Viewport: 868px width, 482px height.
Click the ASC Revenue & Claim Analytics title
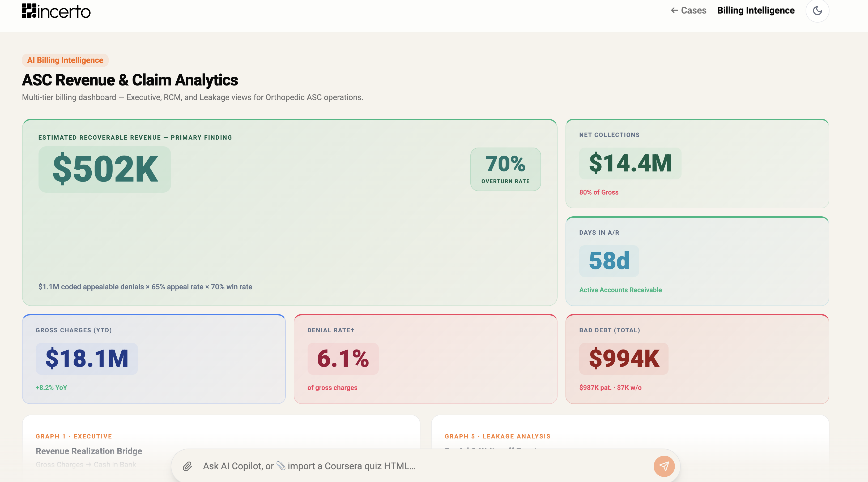tap(130, 80)
